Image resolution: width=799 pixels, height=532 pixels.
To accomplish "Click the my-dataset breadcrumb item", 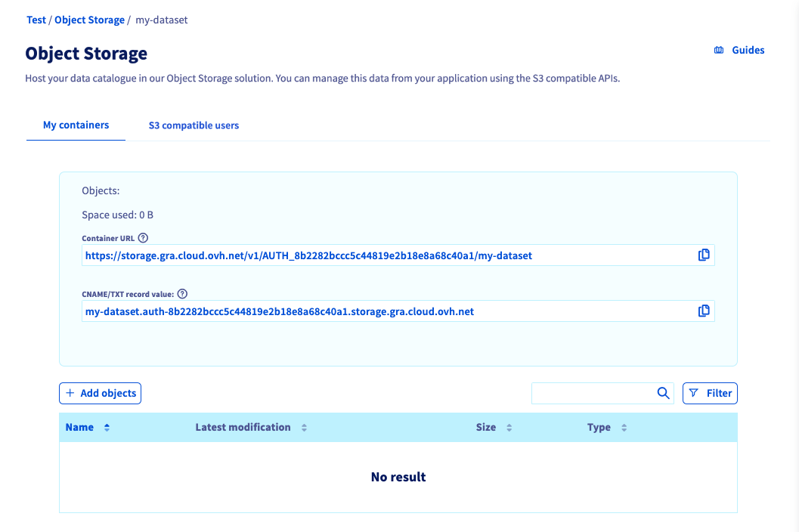I will coord(162,20).
